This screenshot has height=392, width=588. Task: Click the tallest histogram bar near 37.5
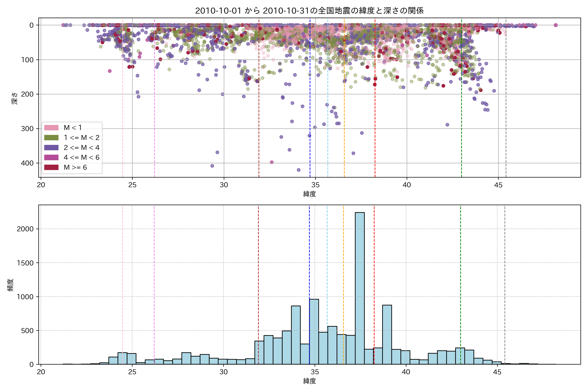(x=360, y=287)
